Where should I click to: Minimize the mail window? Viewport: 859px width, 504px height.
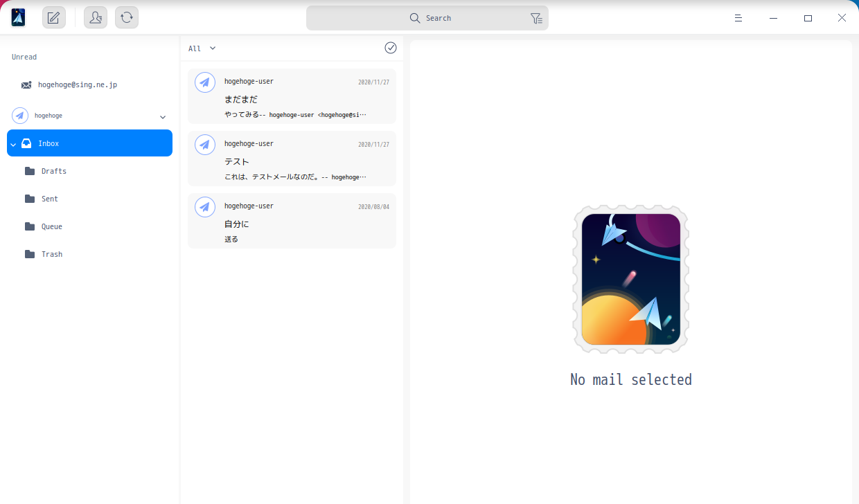tap(773, 18)
